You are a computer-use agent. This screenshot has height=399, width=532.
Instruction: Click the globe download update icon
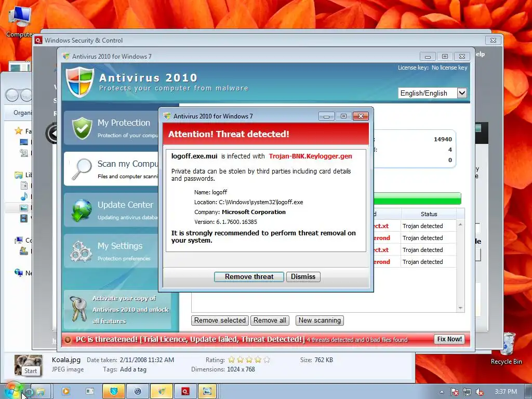click(82, 210)
